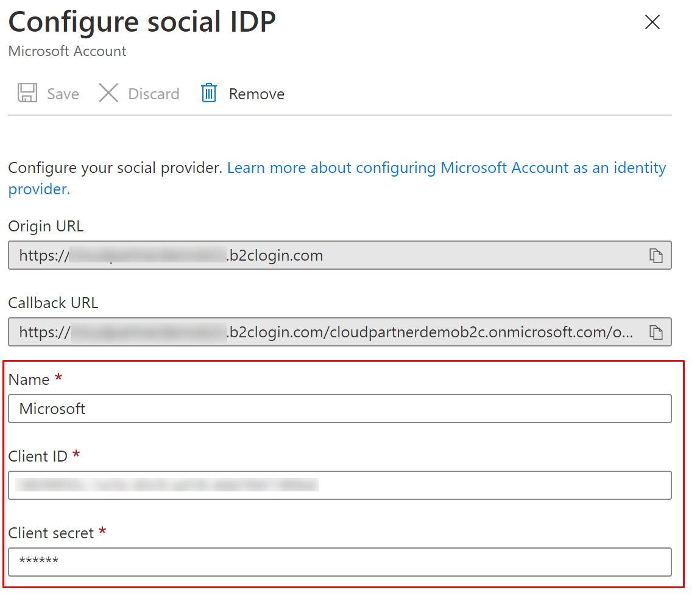Click the Client secret field label
700x601 pixels.
[x=51, y=533]
